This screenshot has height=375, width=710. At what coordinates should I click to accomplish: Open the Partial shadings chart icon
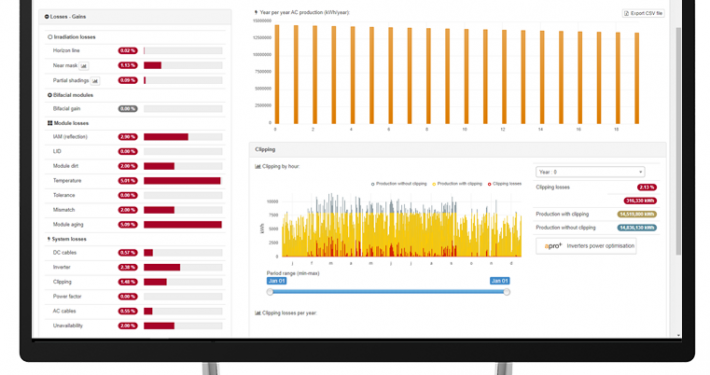coord(95,81)
